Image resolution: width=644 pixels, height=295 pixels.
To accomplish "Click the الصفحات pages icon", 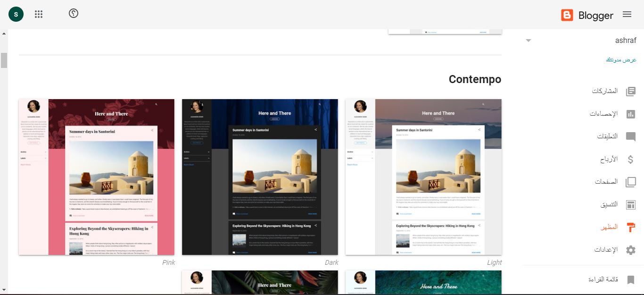I will pos(631,182).
